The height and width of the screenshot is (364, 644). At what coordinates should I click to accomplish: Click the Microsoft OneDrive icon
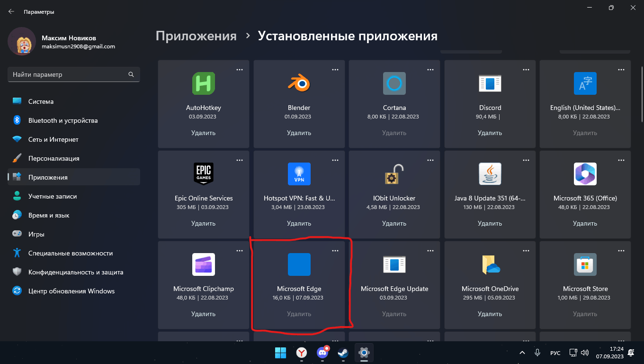click(x=490, y=264)
